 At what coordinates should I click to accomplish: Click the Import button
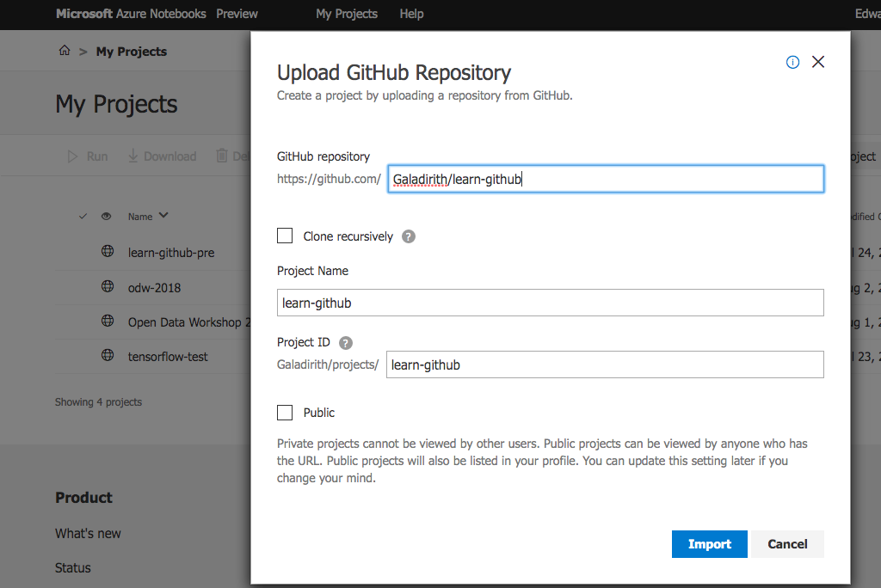coord(710,544)
